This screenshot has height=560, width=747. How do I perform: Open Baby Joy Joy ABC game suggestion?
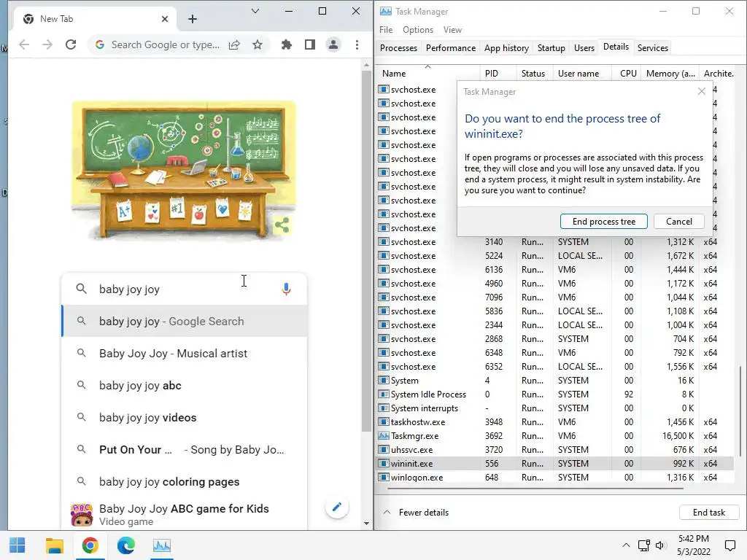click(x=185, y=514)
